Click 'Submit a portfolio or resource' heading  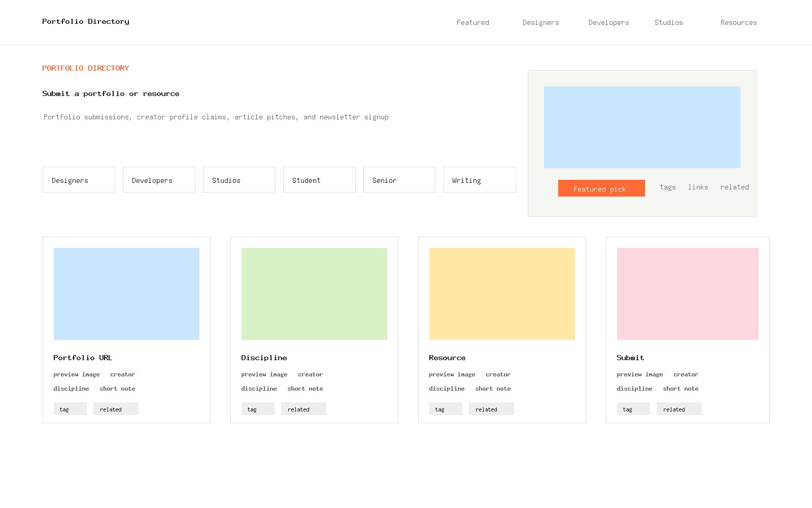click(x=111, y=93)
